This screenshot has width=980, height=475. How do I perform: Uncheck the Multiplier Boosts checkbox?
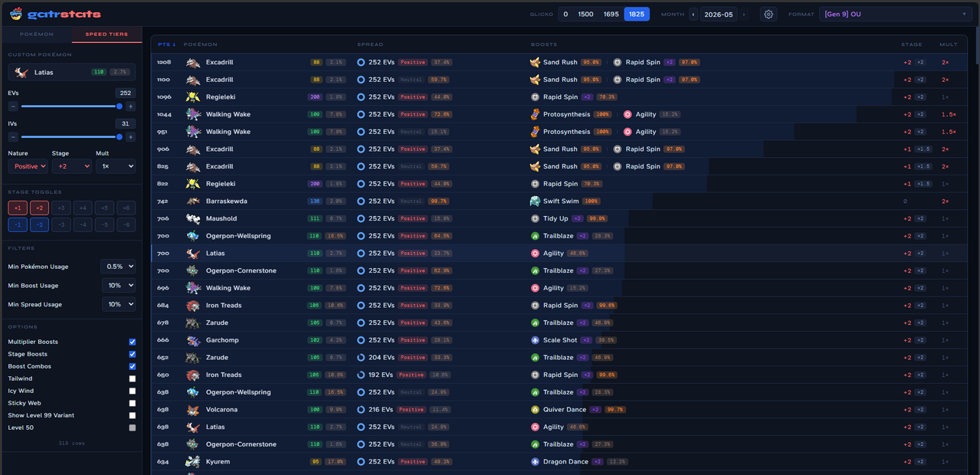click(x=133, y=342)
